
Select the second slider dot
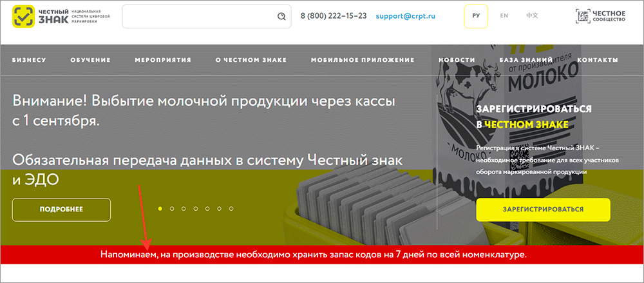click(172, 209)
